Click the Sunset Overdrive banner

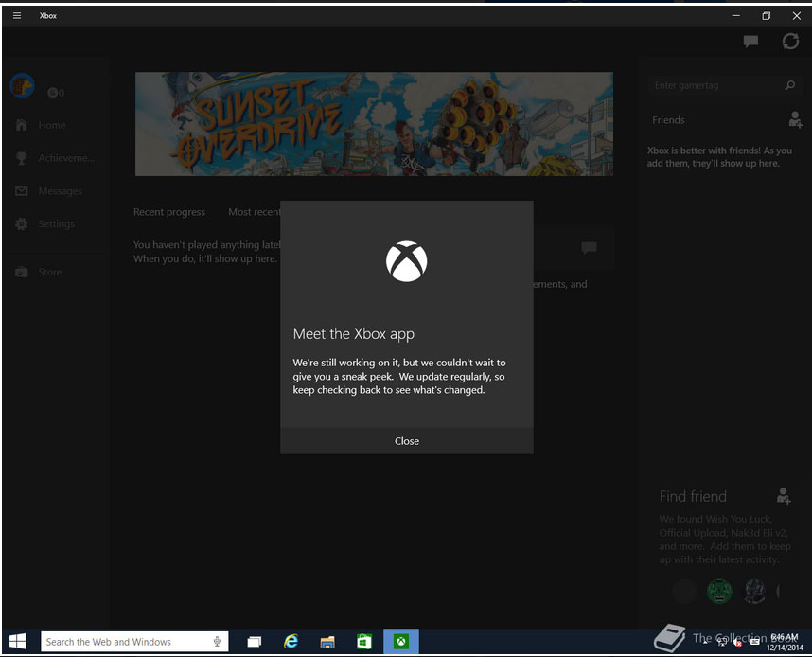click(x=374, y=124)
